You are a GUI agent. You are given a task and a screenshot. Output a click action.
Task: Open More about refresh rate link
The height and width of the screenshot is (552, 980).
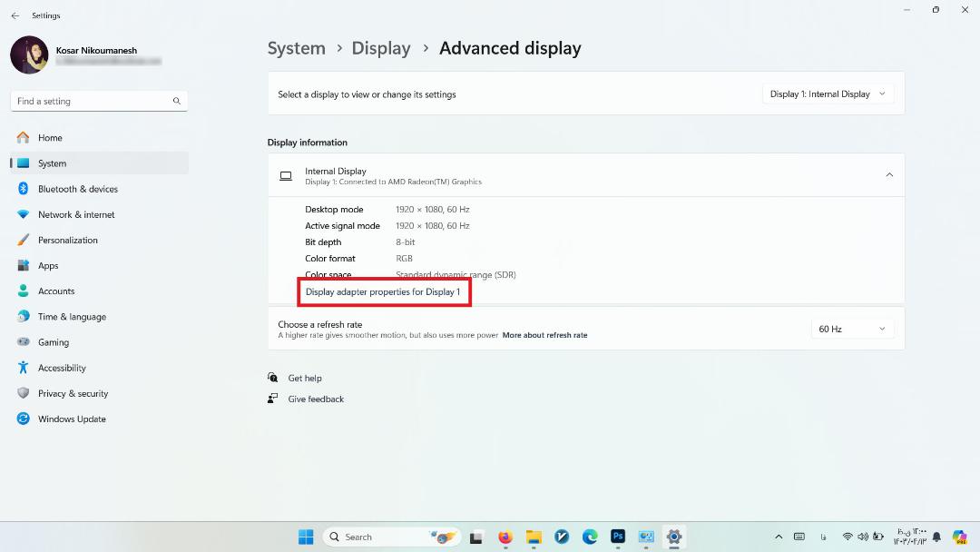click(544, 335)
